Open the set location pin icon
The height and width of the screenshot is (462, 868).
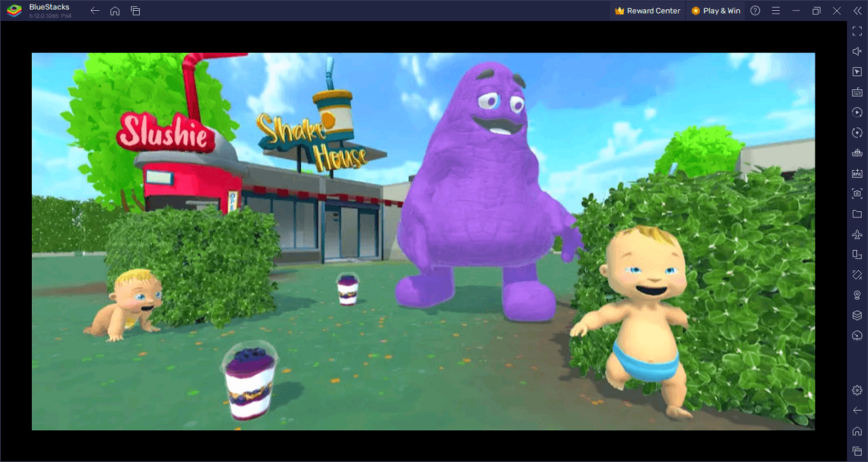coord(857,295)
